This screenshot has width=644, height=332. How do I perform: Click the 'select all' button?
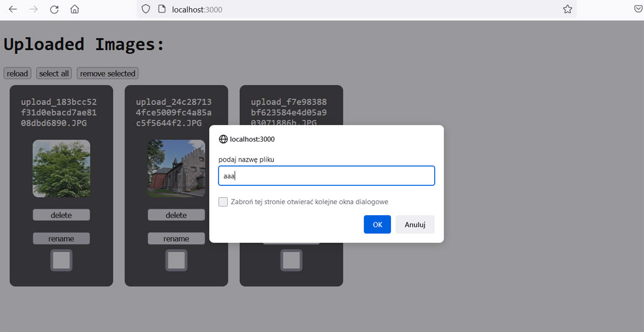(x=54, y=74)
